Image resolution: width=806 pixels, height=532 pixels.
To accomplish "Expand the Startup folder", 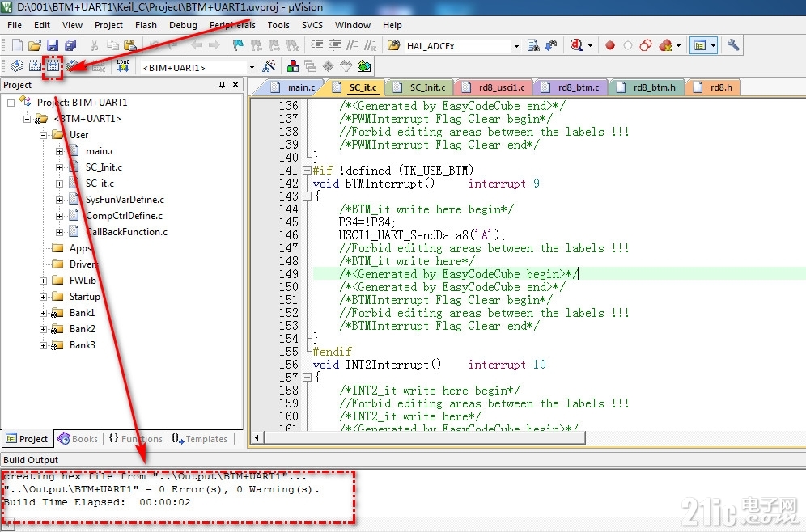I will coord(43,297).
